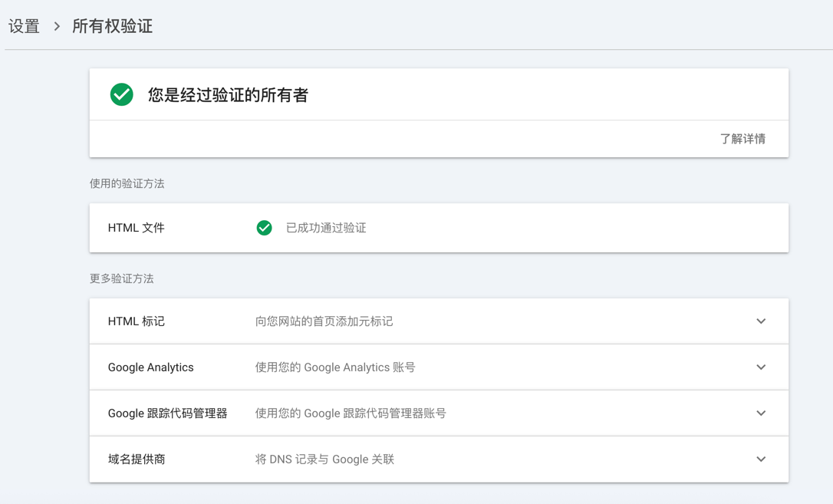This screenshot has height=504, width=833.
Task: Click the 向您网站的首页添加元标记 description
Action: tap(324, 321)
